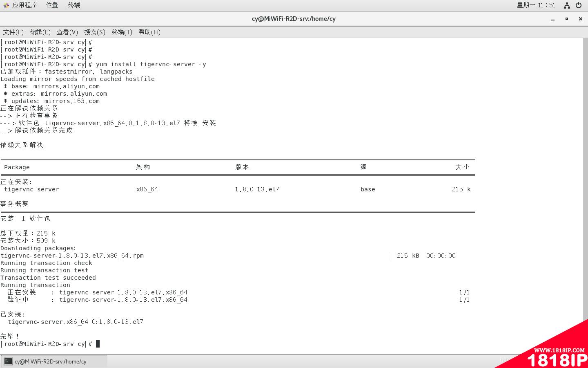Click the '验证中' tigervnc-server line

coord(97,300)
